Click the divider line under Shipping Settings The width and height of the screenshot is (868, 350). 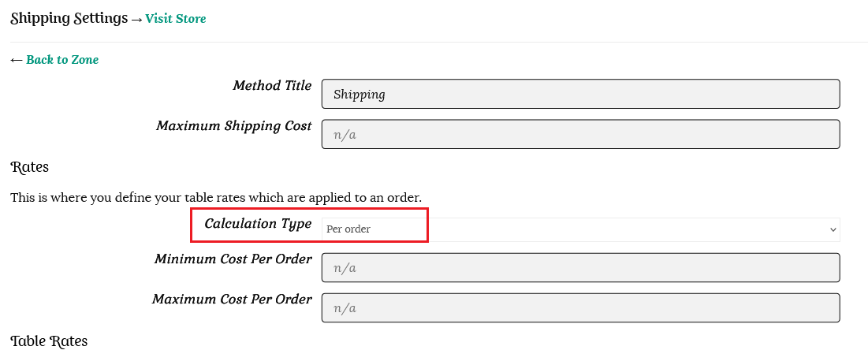(x=434, y=42)
